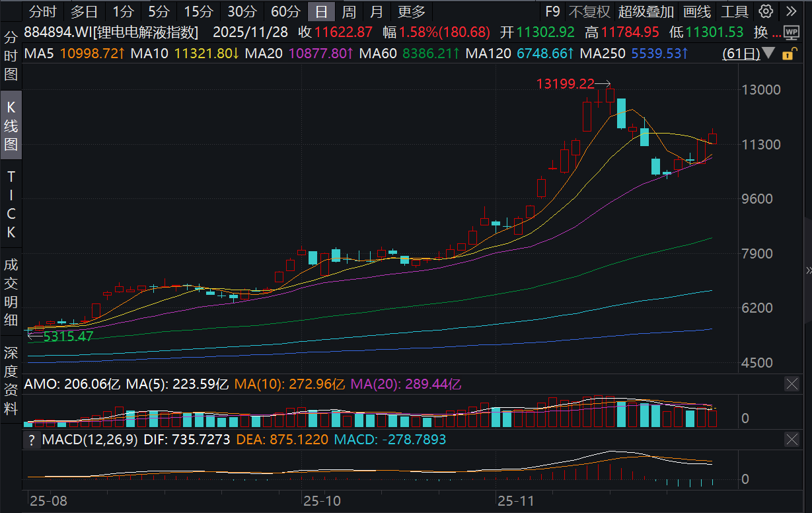Toggle the orange padlock lock icon
The height and width of the screenshot is (513, 812).
pyautogui.click(x=787, y=54)
